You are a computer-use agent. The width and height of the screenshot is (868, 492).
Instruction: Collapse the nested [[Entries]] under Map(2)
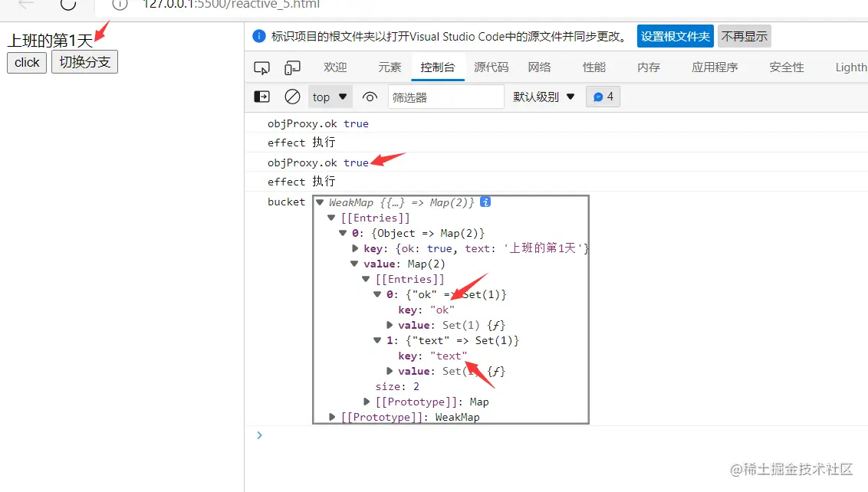click(366, 280)
